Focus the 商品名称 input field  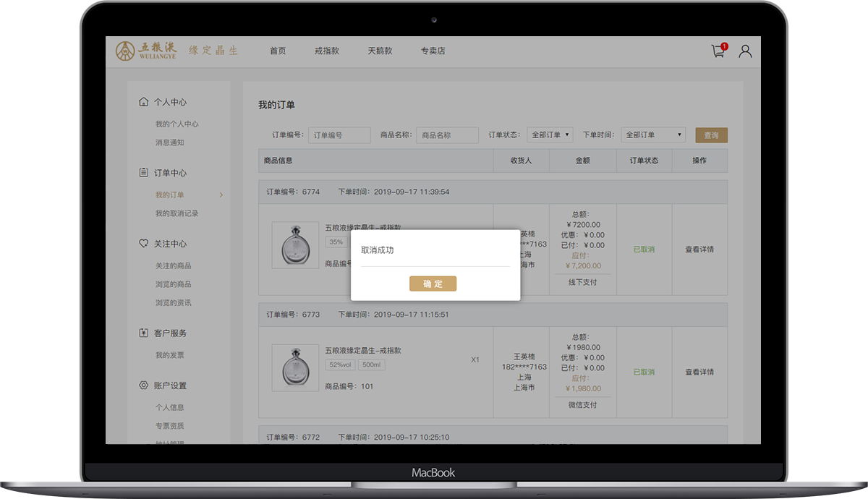pyautogui.click(x=447, y=135)
